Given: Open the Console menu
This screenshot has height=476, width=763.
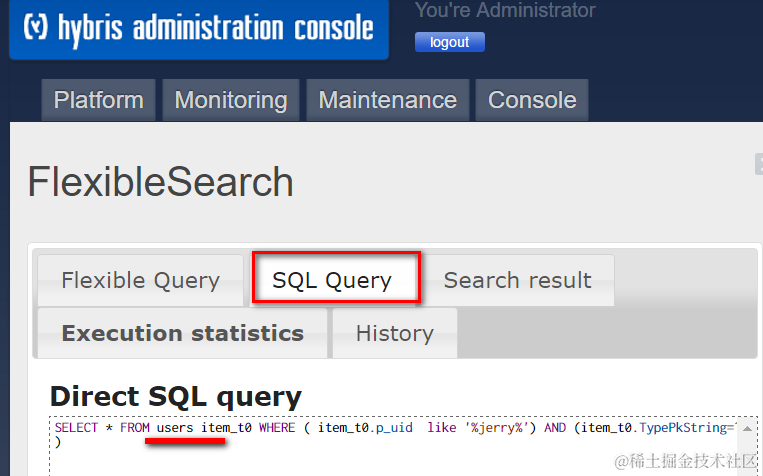Looking at the screenshot, I should pyautogui.click(x=532, y=100).
